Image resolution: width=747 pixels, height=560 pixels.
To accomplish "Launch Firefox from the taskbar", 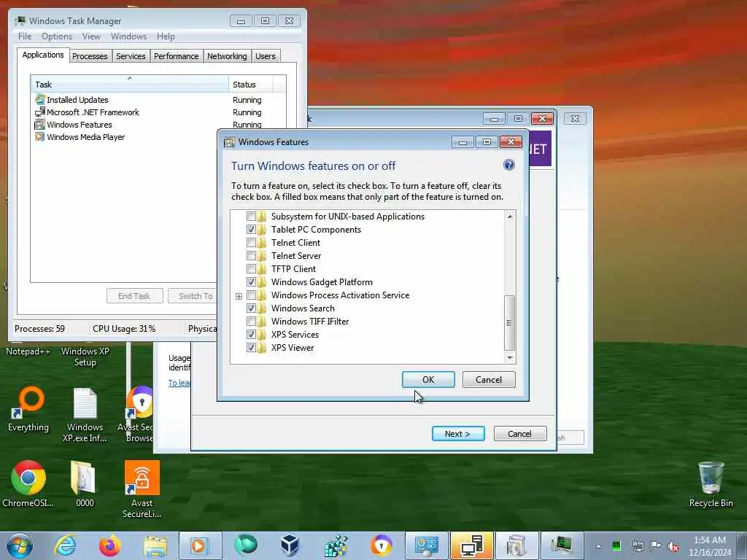I will pos(109,545).
